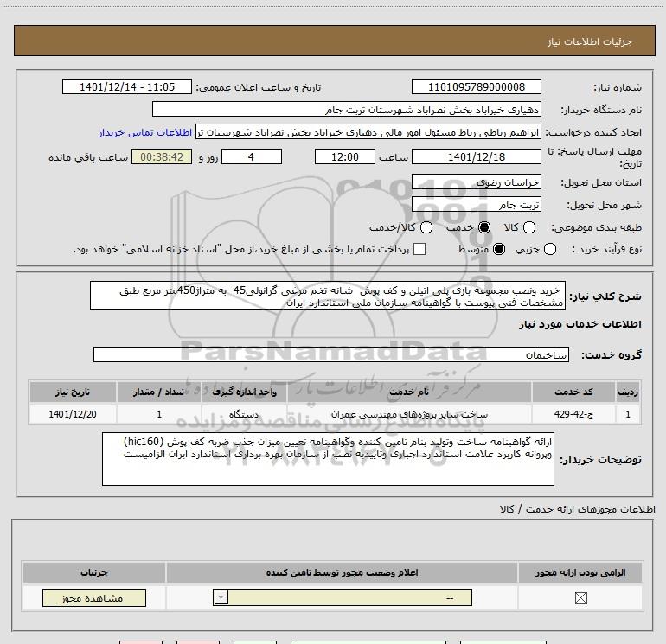Viewport: 666px width, 644px height.
Task: Click the city field تربت جام
Action: pos(476,205)
